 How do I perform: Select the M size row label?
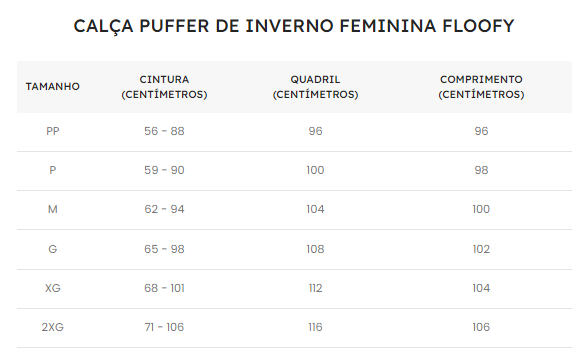[53, 209]
